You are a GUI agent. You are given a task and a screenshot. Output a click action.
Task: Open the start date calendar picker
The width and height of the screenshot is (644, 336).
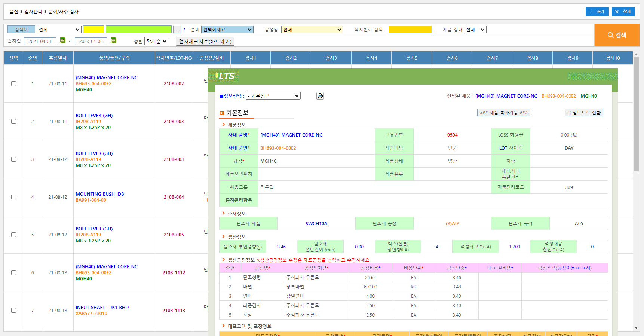pos(63,40)
